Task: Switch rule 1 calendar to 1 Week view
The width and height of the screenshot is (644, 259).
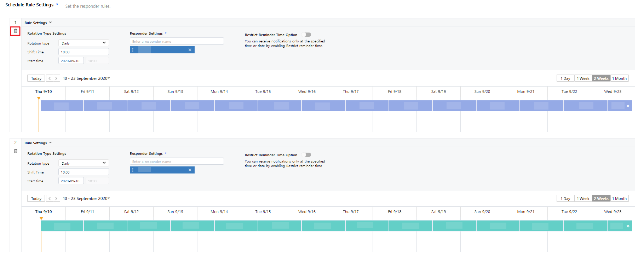Action: tap(583, 78)
